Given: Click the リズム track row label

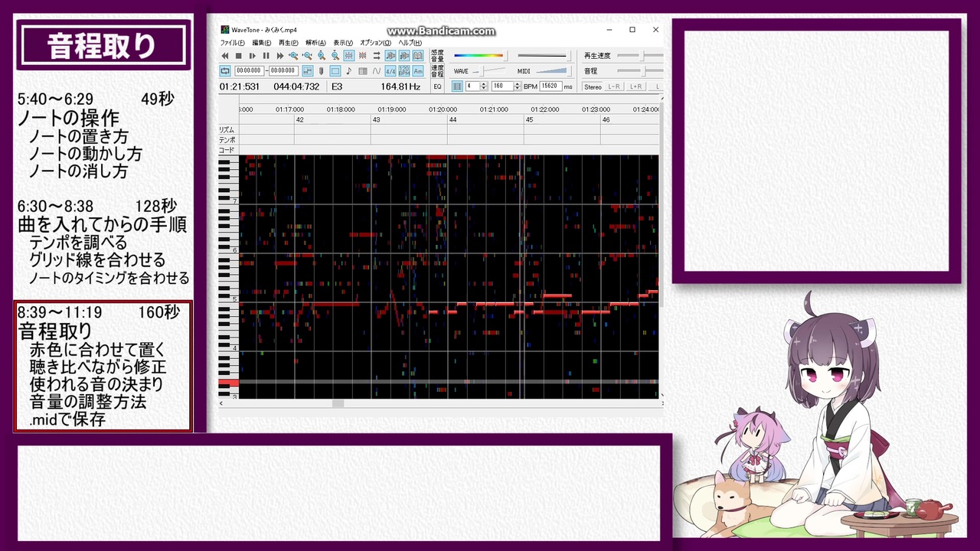Looking at the screenshot, I should (x=227, y=130).
